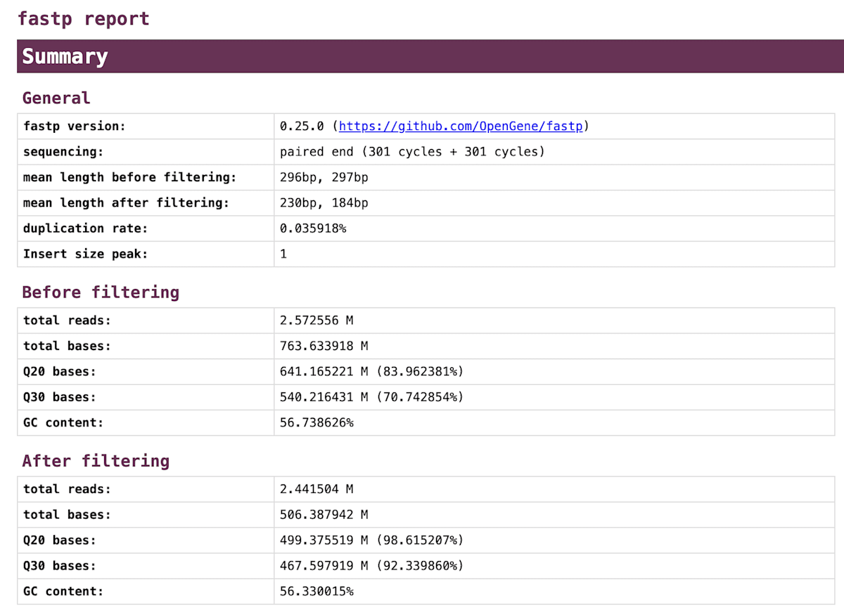Select 'Q20 bases:' label under Before filtering
The image size is (844, 616).
coord(59,371)
